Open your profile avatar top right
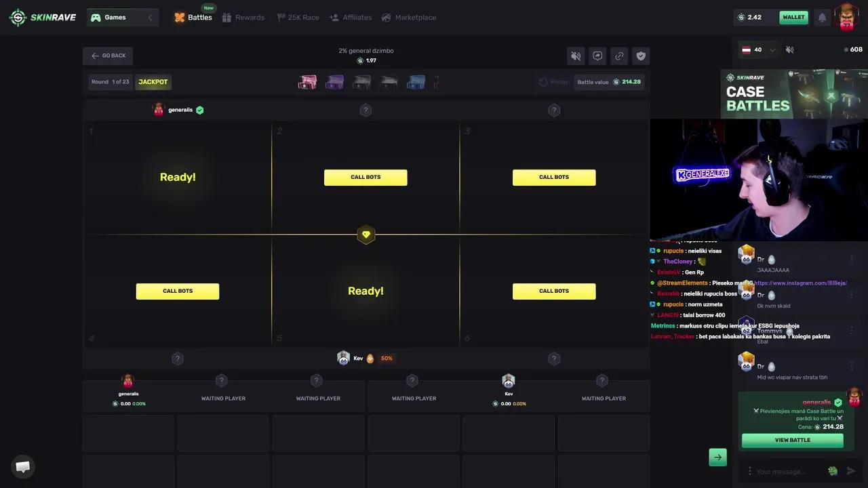868x488 pixels. point(846,17)
